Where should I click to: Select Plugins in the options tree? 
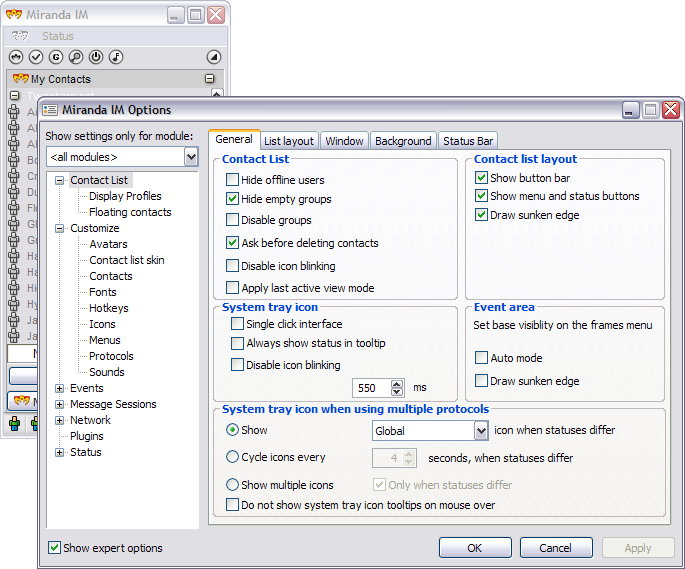[86, 437]
